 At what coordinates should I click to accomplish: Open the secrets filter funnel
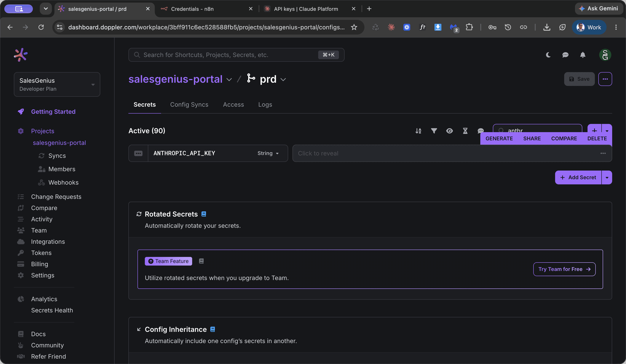pyautogui.click(x=434, y=131)
